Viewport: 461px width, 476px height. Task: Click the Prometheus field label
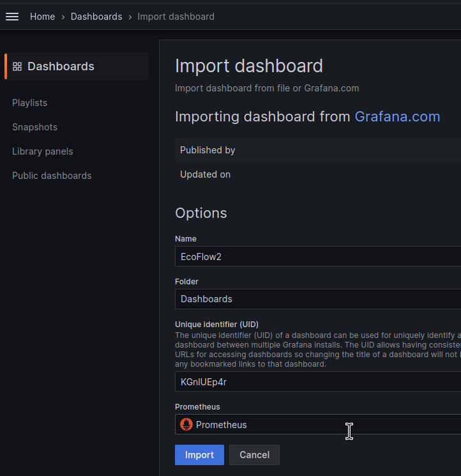coord(197,407)
